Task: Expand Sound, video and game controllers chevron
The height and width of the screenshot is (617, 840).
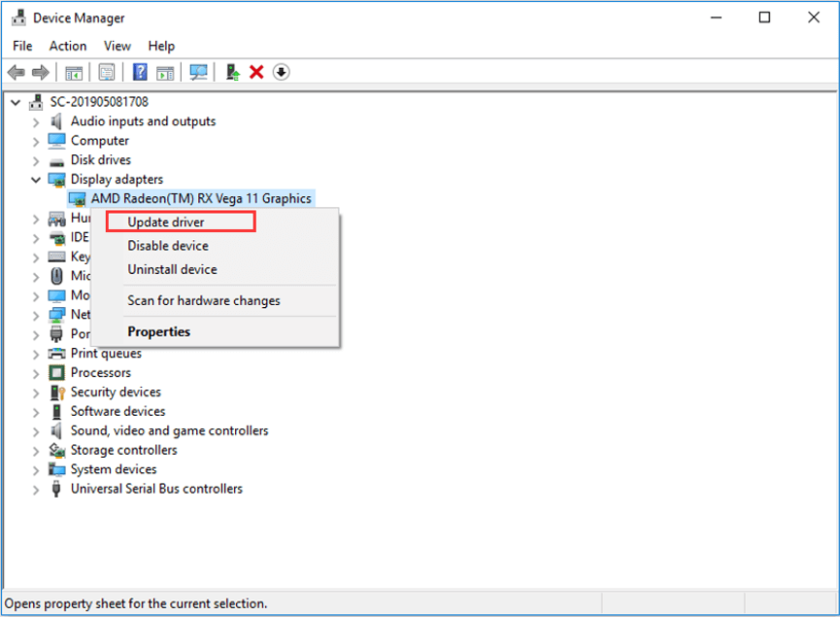Action: pyautogui.click(x=36, y=431)
